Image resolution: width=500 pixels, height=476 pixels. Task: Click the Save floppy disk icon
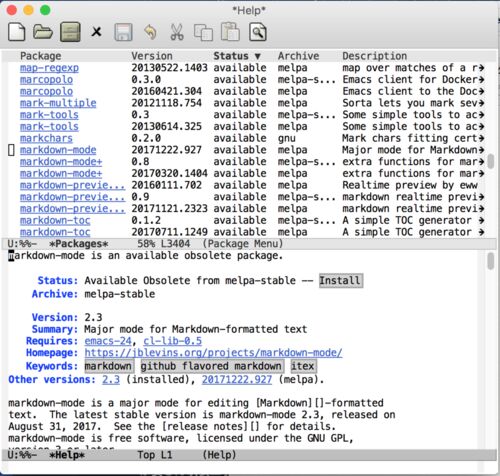pos(123,32)
